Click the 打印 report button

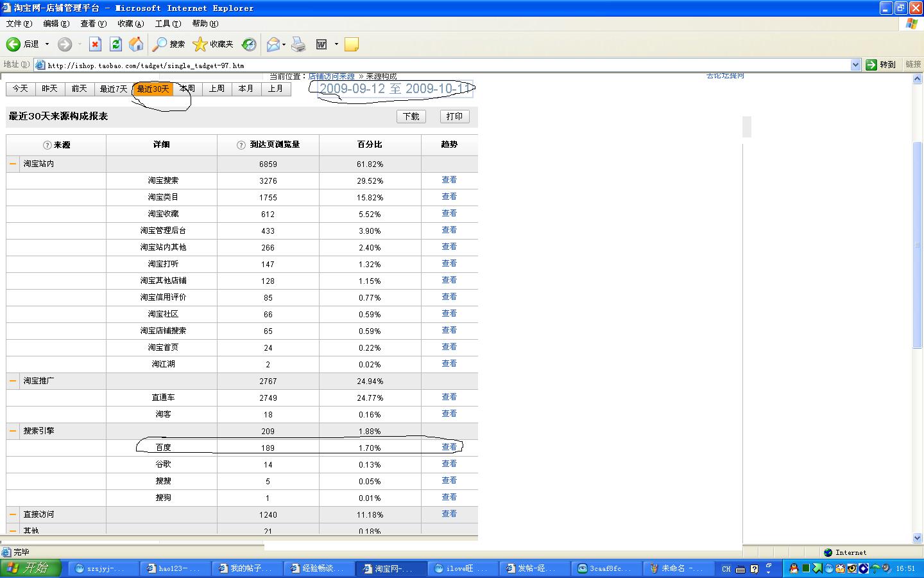[x=454, y=116]
